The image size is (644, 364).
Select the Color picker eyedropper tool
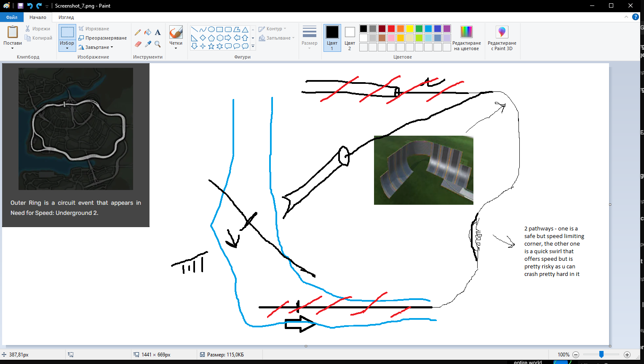pos(147,43)
